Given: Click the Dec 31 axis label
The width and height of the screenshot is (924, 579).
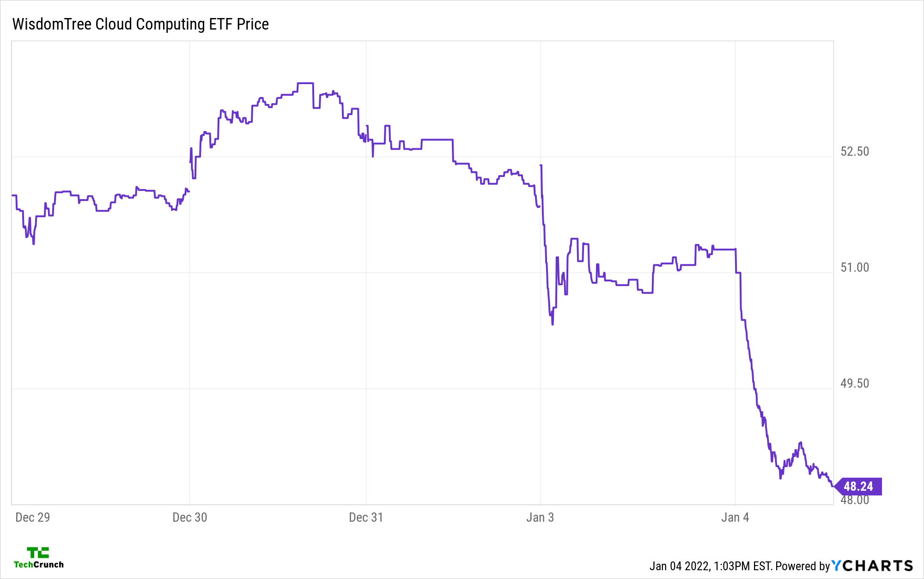Looking at the screenshot, I should coord(366,518).
